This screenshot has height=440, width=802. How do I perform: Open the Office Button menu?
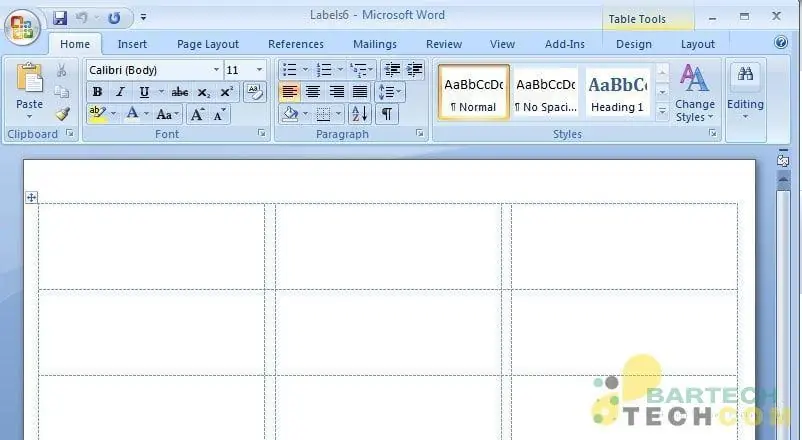[x=22, y=27]
